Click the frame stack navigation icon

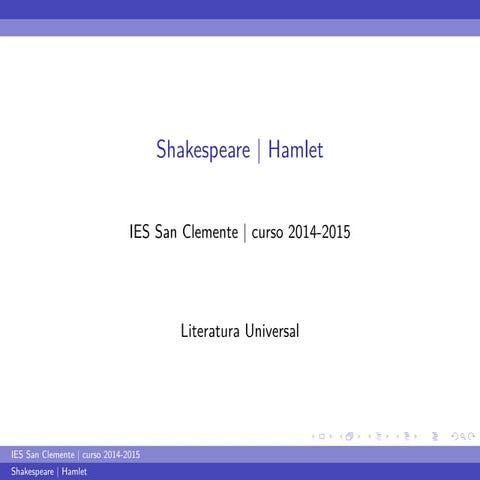[349, 436]
